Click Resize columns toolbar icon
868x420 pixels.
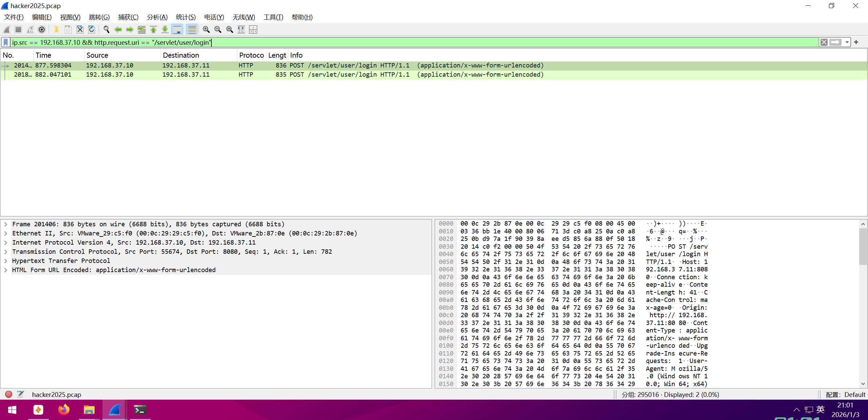pyautogui.click(x=241, y=30)
